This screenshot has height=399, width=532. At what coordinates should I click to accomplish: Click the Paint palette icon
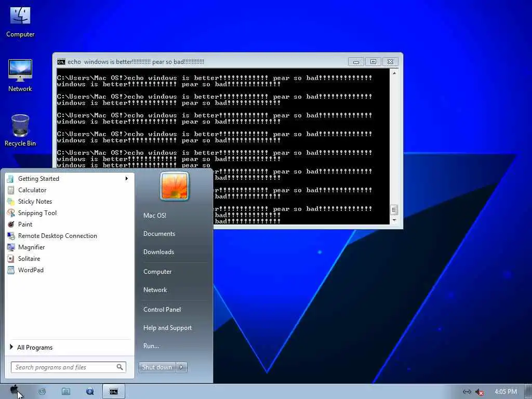11,224
